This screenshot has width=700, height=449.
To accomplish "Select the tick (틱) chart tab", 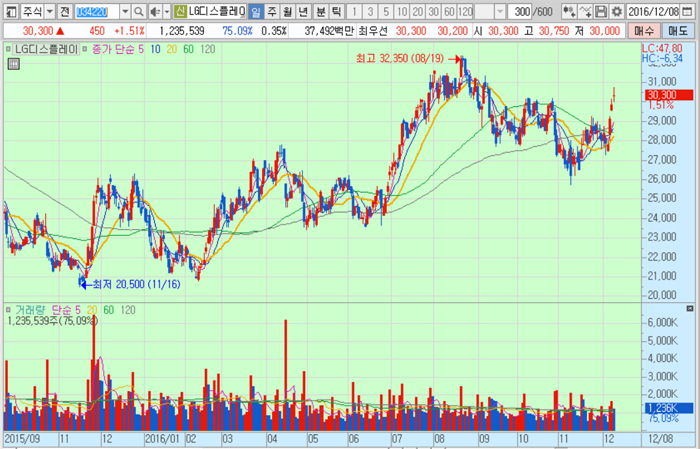I will tap(336, 10).
